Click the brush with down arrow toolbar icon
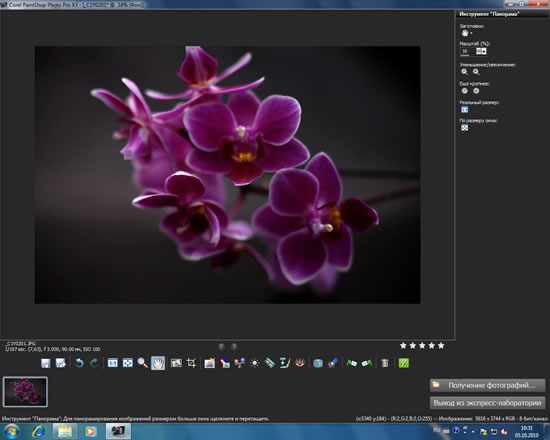Screen dimensions: 550x440 coord(284,363)
